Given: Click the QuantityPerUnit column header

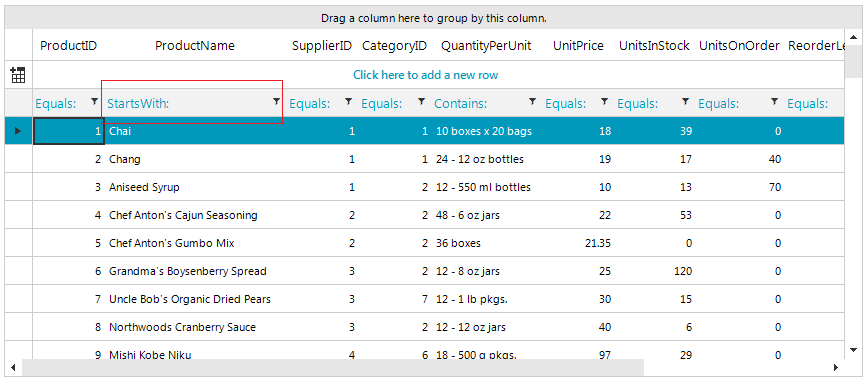Looking at the screenshot, I should [x=486, y=46].
